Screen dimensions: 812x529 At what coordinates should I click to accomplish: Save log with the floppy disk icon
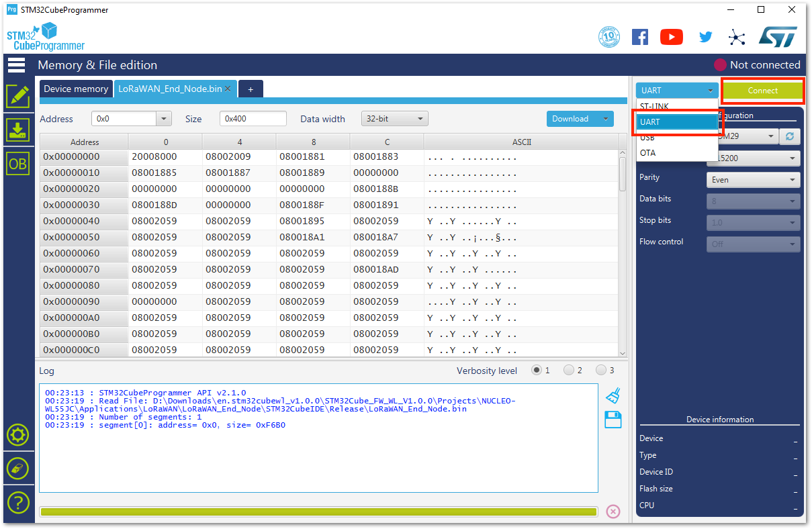(x=613, y=420)
